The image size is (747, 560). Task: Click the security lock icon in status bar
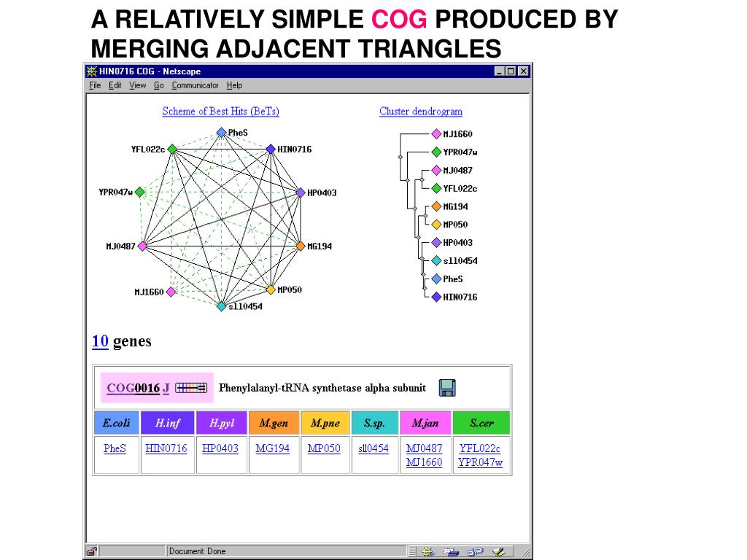(x=93, y=551)
